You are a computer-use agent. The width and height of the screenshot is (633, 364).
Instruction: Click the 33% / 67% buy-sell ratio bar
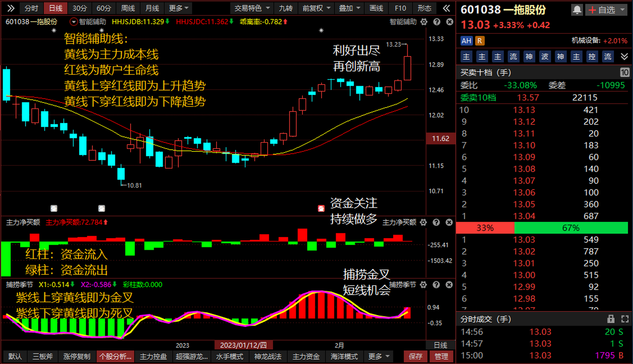pos(542,228)
